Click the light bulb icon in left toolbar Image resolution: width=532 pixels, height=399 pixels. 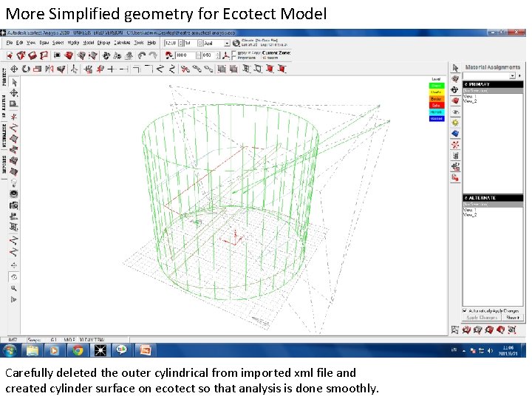pyautogui.click(x=14, y=183)
